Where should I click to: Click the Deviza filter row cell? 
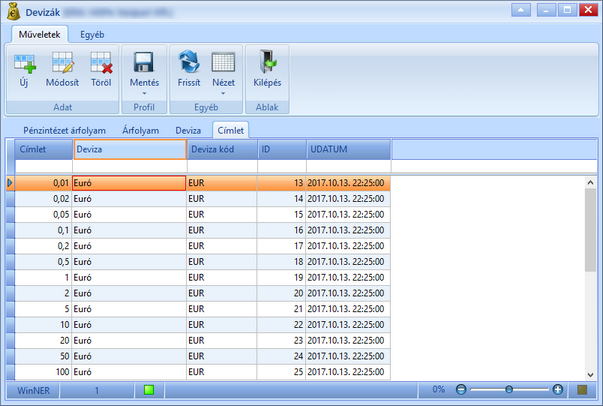coord(130,166)
